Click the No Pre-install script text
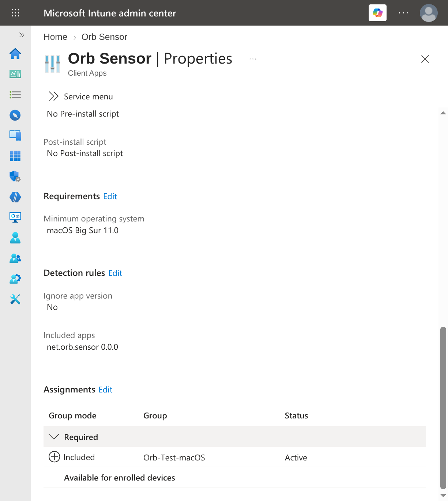 [83, 114]
